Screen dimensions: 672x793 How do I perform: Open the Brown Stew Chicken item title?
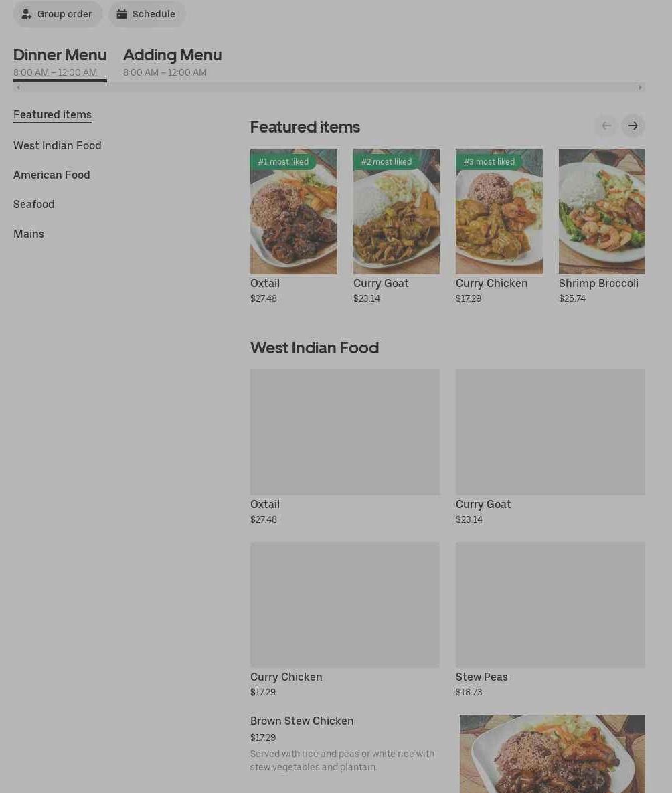point(302,721)
